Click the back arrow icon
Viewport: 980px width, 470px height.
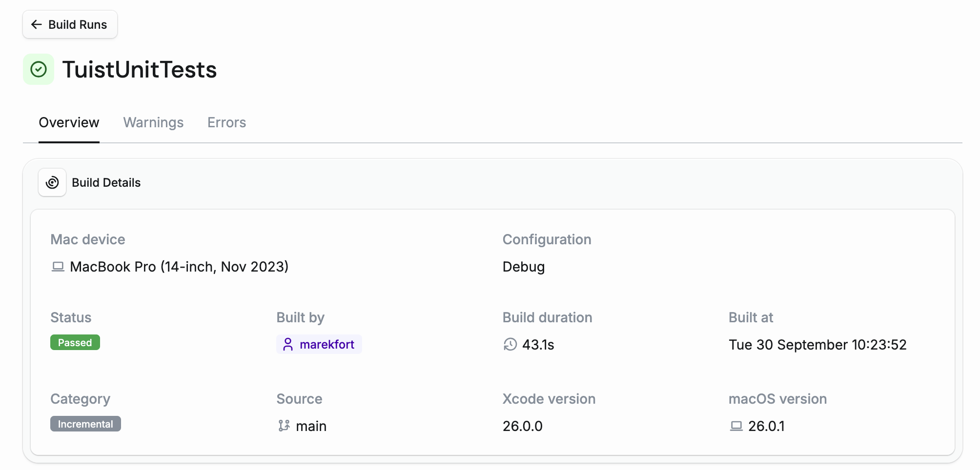click(37, 24)
